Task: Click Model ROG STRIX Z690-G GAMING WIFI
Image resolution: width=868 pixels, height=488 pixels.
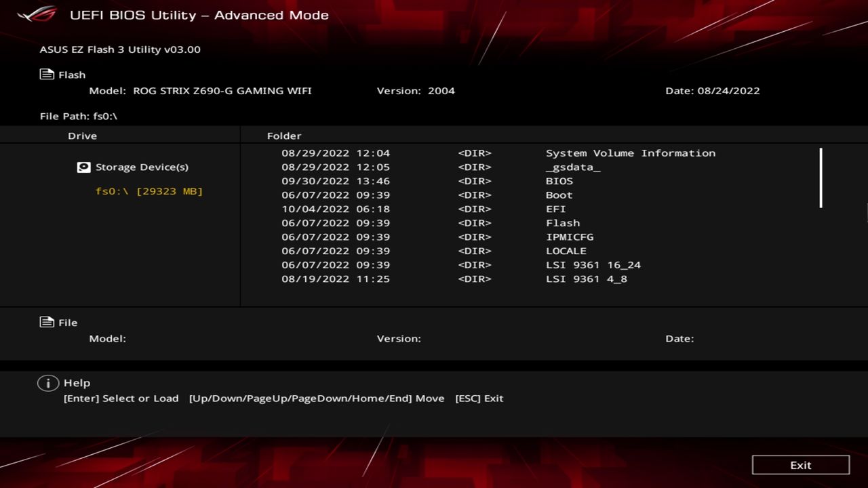Action: [201, 91]
